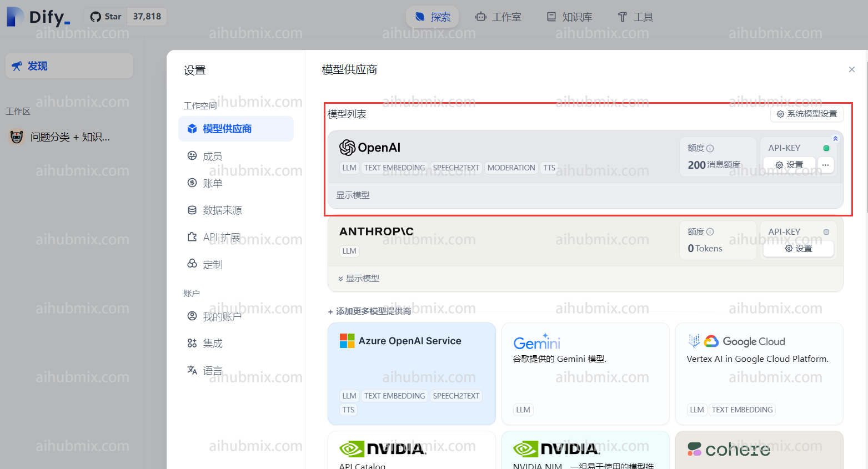Close the settings dialog
868x469 pixels.
(x=852, y=69)
